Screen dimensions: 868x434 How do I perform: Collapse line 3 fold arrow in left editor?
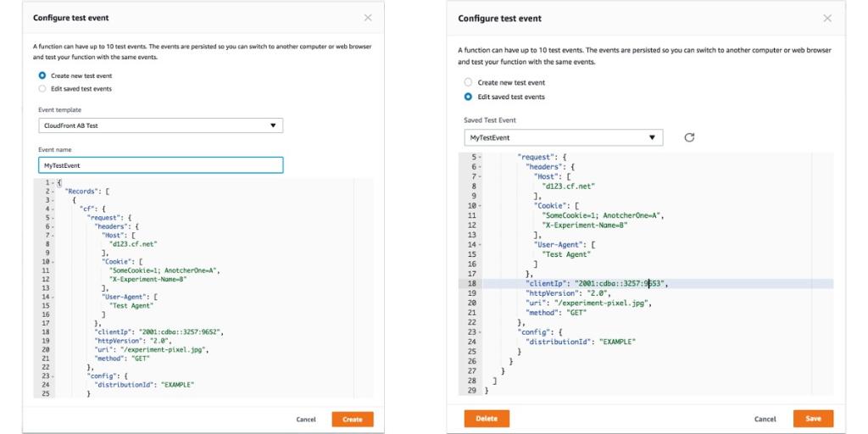52,200
